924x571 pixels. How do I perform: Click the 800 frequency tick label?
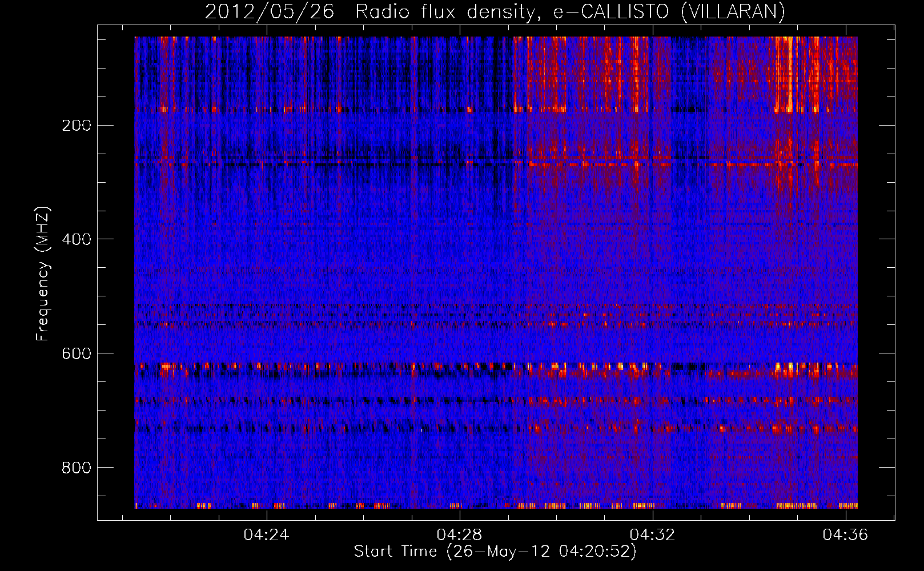77,468
